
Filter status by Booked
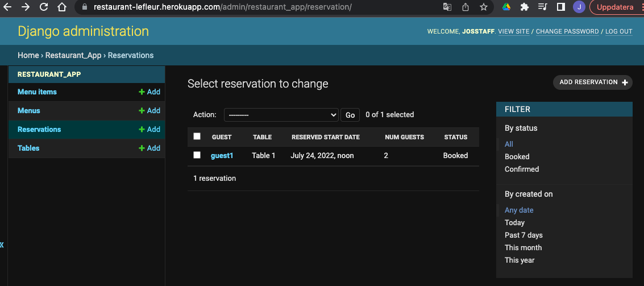[517, 156]
